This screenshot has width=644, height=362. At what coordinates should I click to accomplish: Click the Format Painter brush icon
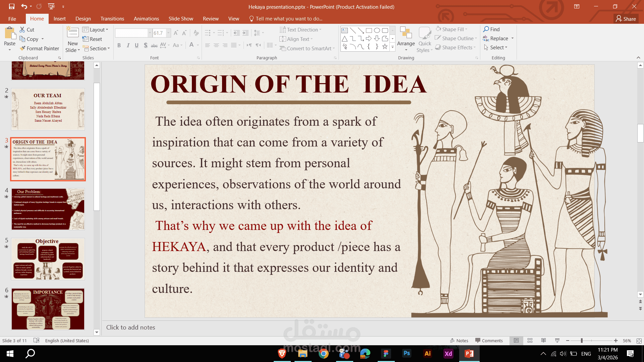coord(22,48)
